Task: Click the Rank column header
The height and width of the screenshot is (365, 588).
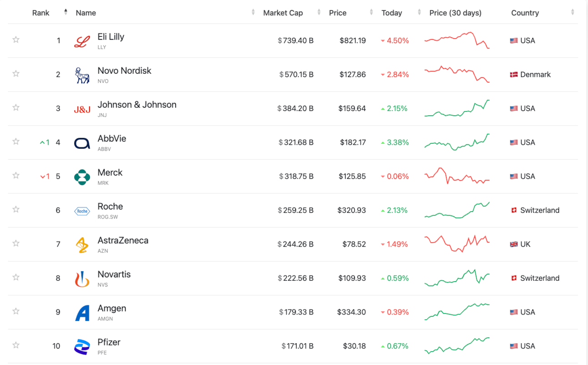Action: (41, 13)
